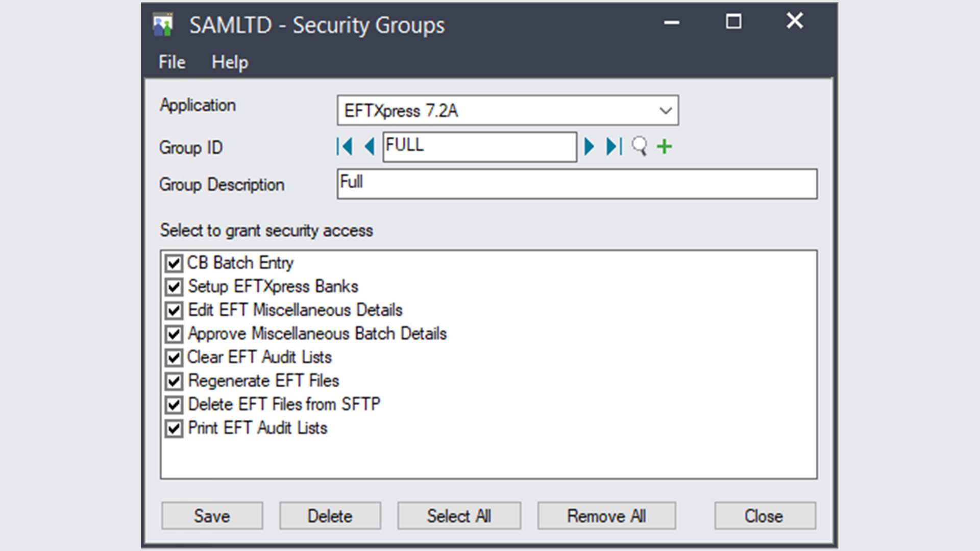Click Select All to grant all permissions
This screenshot has height=551, width=980.
(458, 515)
